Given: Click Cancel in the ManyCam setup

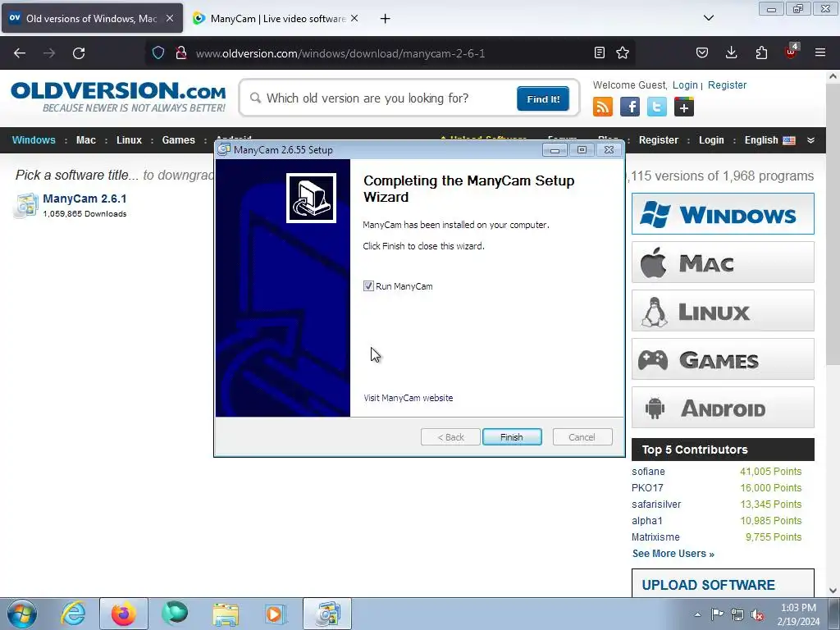Looking at the screenshot, I should (x=582, y=437).
